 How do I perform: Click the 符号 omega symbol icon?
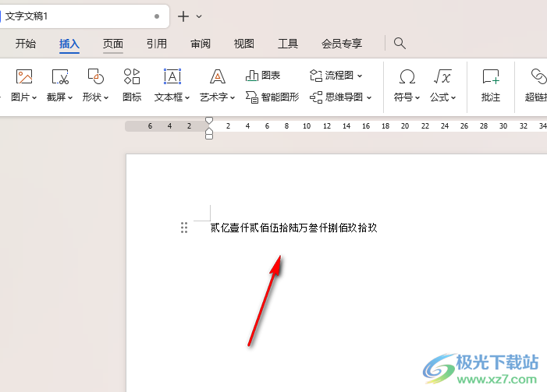tap(407, 76)
